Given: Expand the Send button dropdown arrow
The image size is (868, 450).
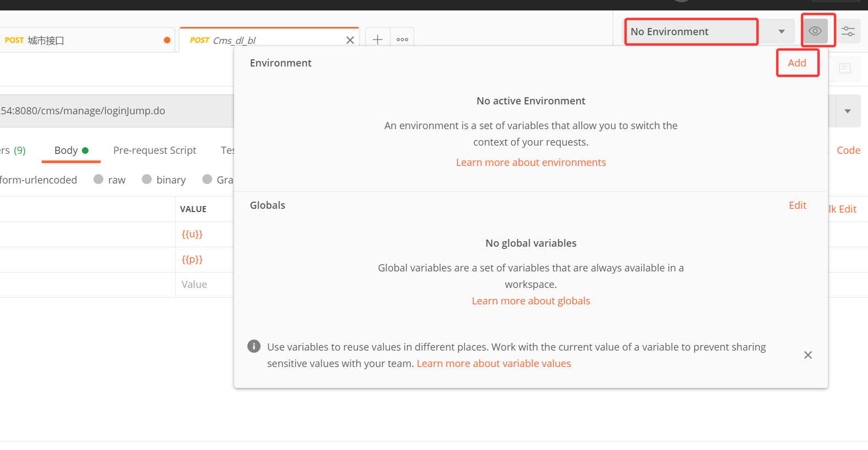Looking at the screenshot, I should 847,111.
